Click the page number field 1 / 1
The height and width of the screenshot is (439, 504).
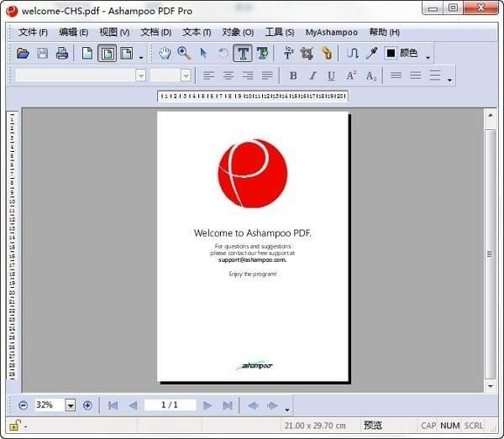point(170,405)
